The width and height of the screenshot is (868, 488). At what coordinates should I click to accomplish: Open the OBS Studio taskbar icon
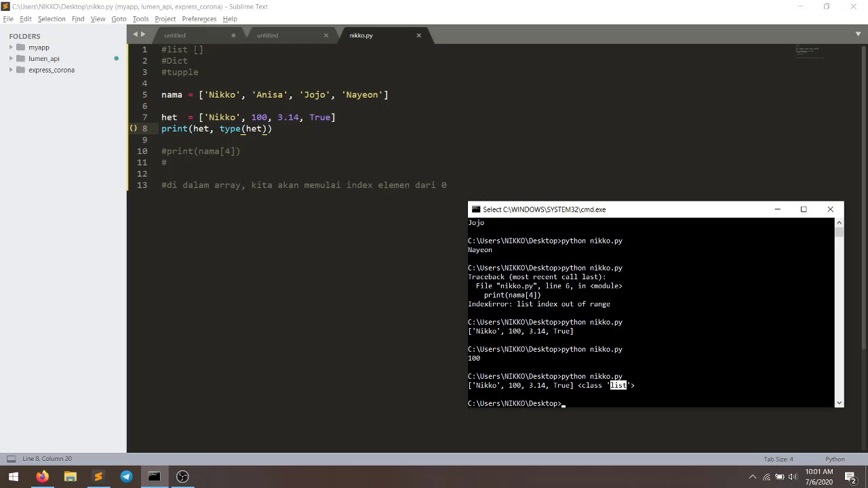182,476
